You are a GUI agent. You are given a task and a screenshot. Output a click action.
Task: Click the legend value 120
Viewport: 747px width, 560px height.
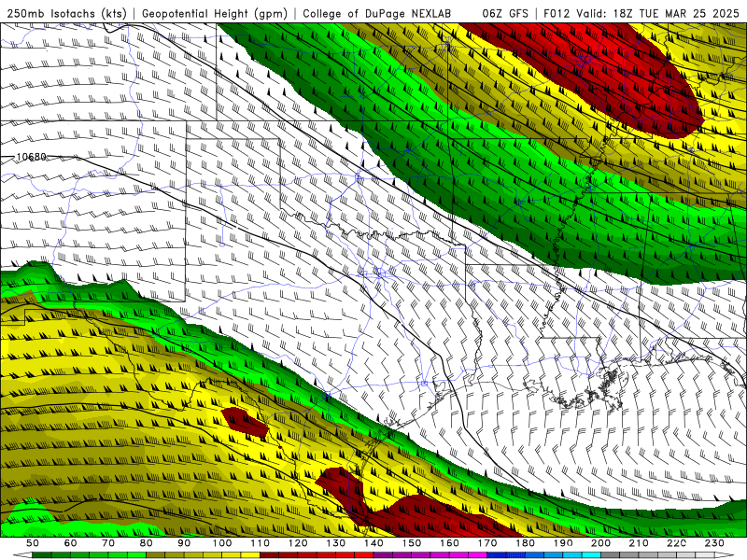coord(298,543)
